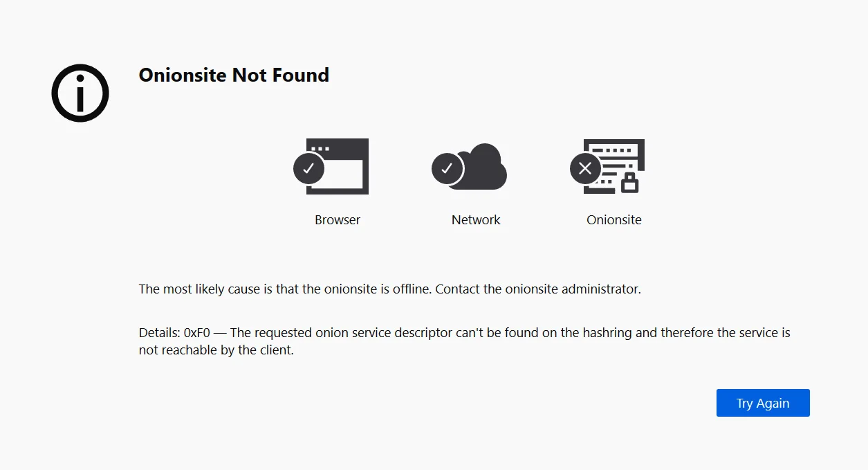This screenshot has height=470, width=868.
Task: Click the Onionsite label under icon
Action: click(614, 220)
